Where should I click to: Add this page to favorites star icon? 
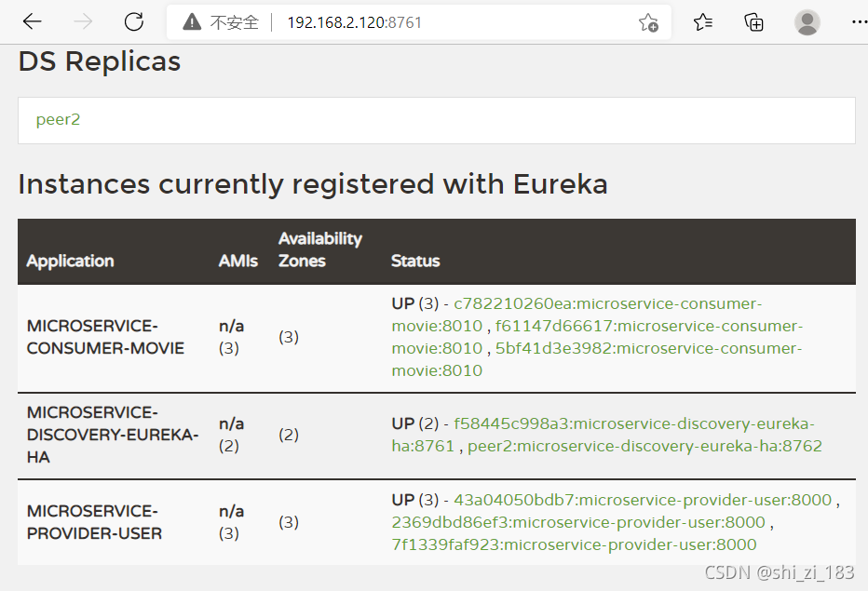tap(648, 22)
